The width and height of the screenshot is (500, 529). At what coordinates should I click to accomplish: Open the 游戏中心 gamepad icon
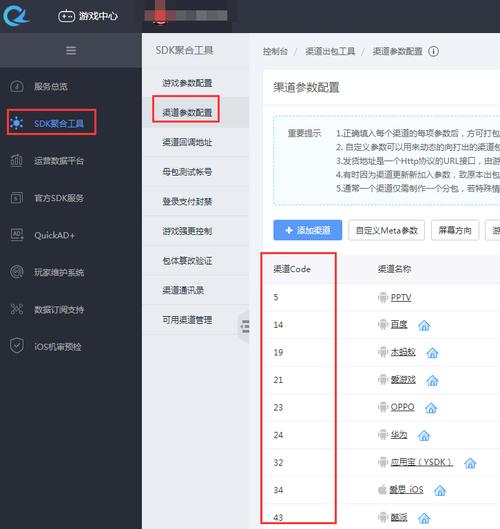tap(66, 16)
